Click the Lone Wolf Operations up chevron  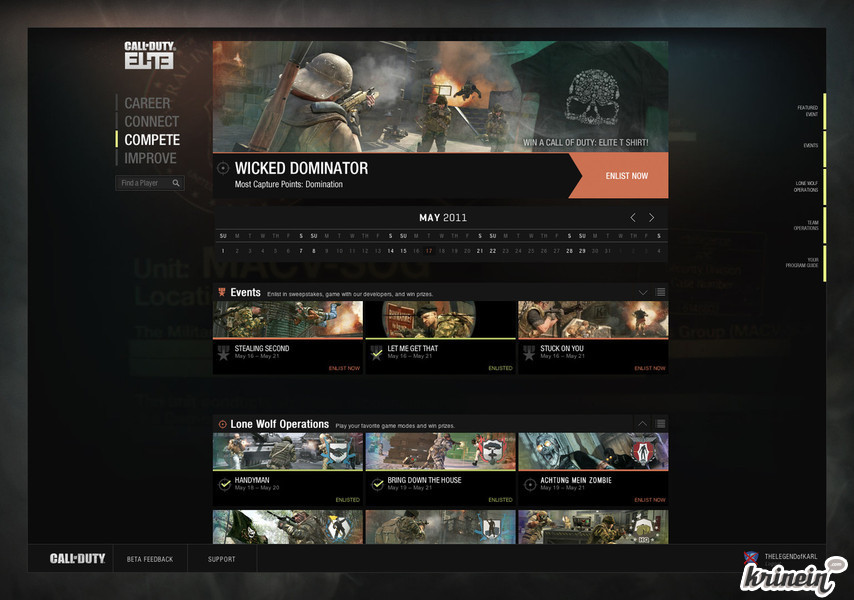coord(643,424)
